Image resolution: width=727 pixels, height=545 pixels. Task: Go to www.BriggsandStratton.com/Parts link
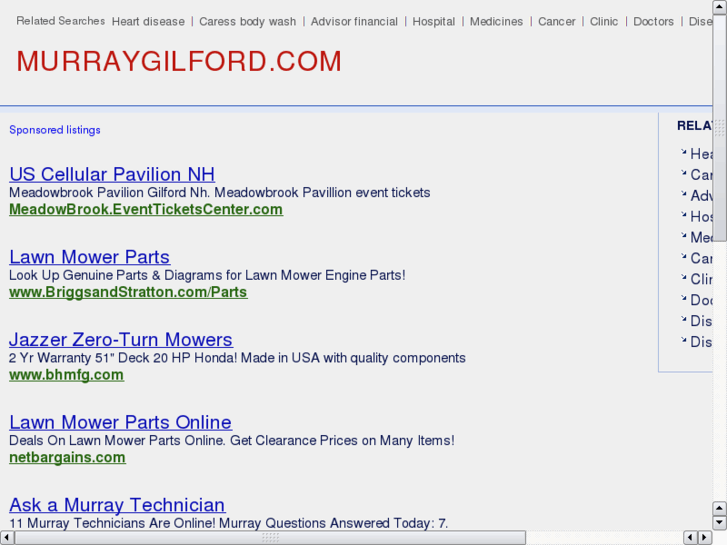(x=128, y=292)
